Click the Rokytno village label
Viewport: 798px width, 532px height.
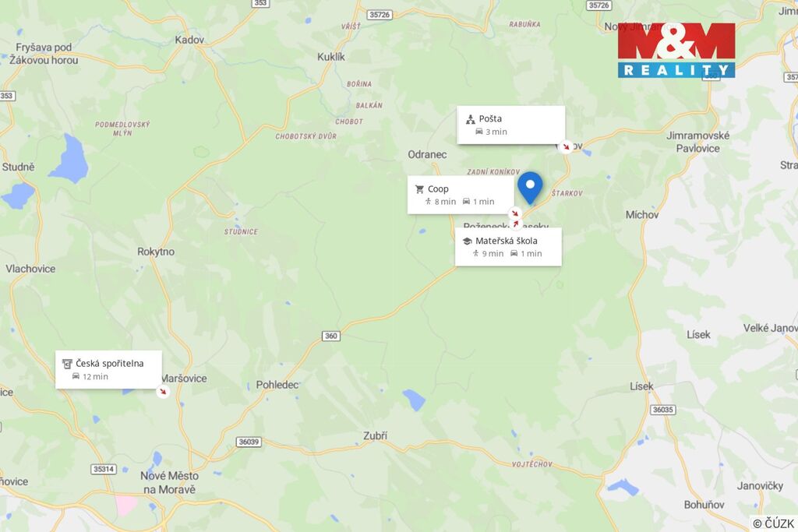point(156,252)
